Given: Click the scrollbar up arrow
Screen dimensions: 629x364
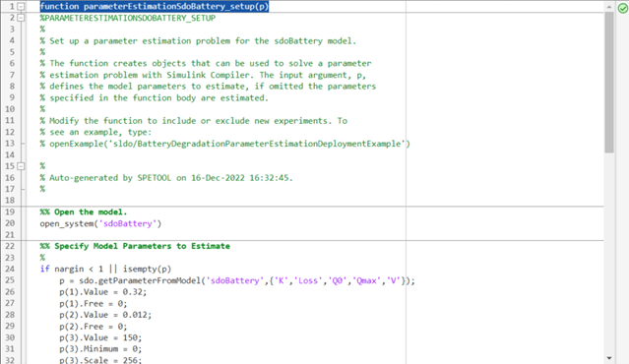Looking at the screenshot, I should click(x=609, y=7).
